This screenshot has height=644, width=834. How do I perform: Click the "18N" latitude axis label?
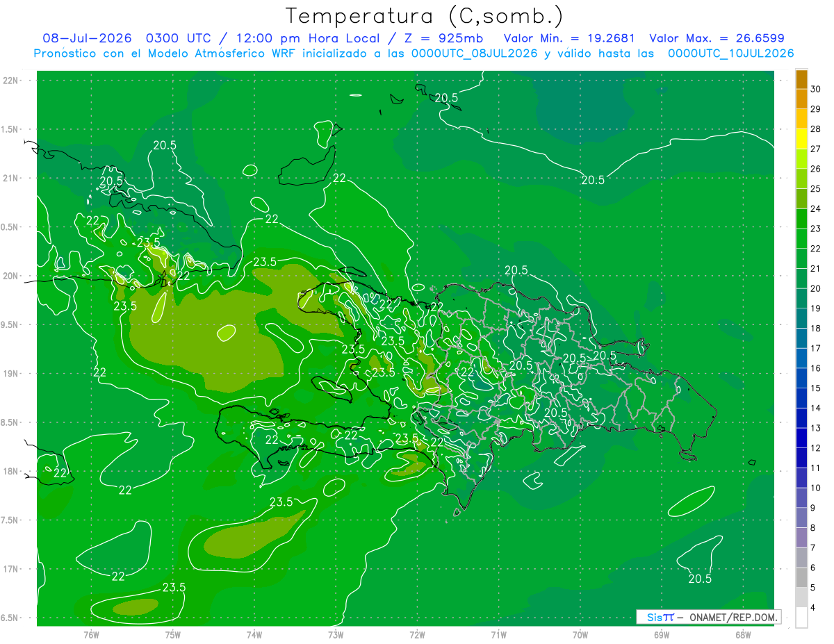click(11, 471)
